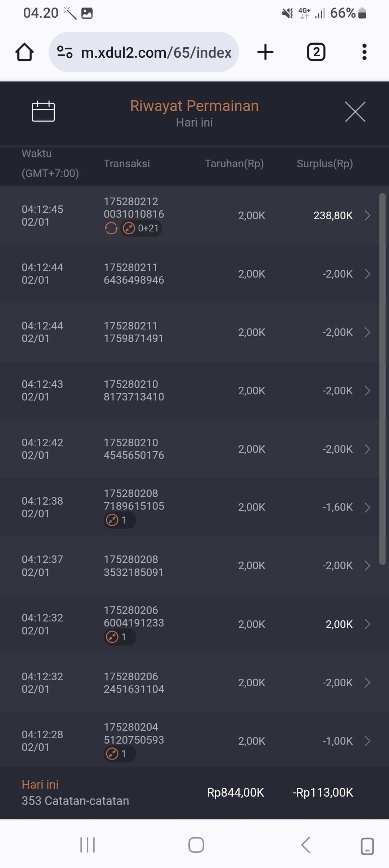Close the Riwayat Permainan panel

click(355, 112)
